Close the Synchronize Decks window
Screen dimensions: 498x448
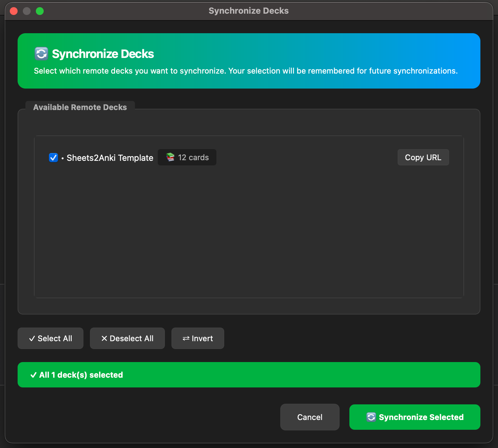point(14,11)
